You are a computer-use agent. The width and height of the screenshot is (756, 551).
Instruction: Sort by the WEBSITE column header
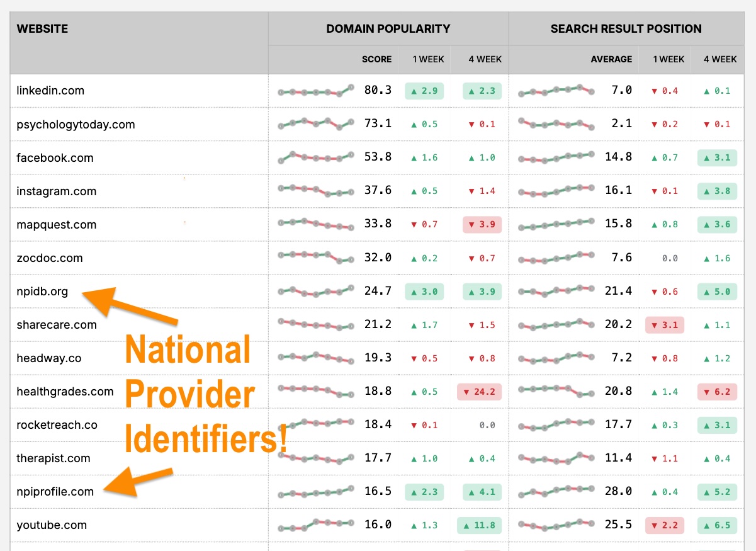(x=42, y=29)
